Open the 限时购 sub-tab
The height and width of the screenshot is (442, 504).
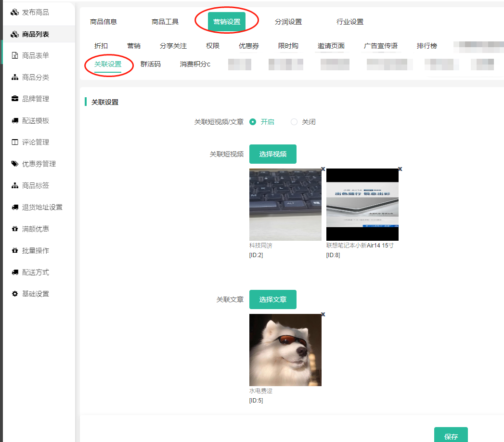click(288, 46)
